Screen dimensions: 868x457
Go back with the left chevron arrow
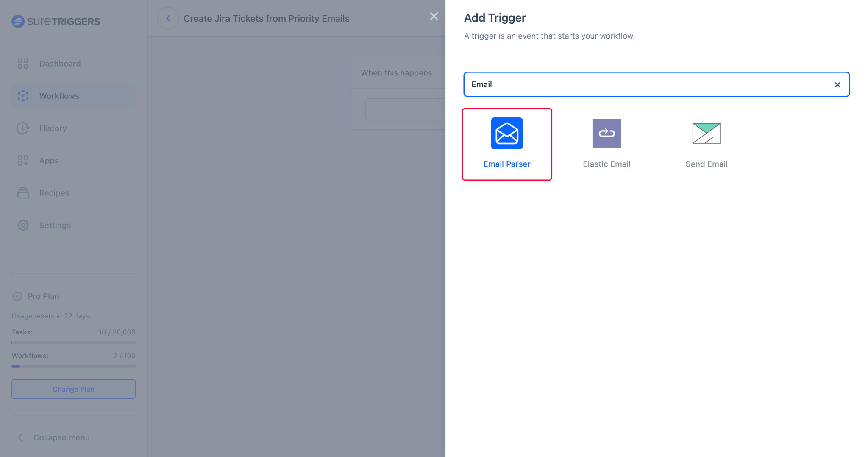coord(168,18)
